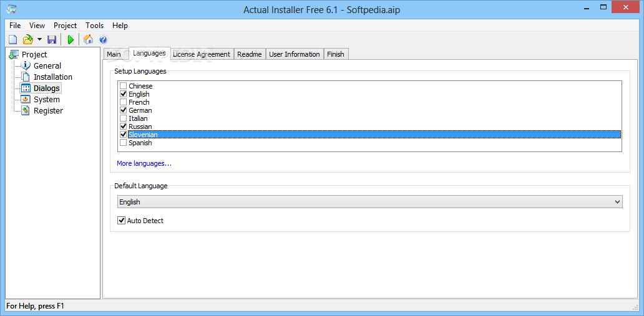Viewport: 644px width, 316px height.
Task: Click the Home page toolbar icon
Action: coord(88,40)
